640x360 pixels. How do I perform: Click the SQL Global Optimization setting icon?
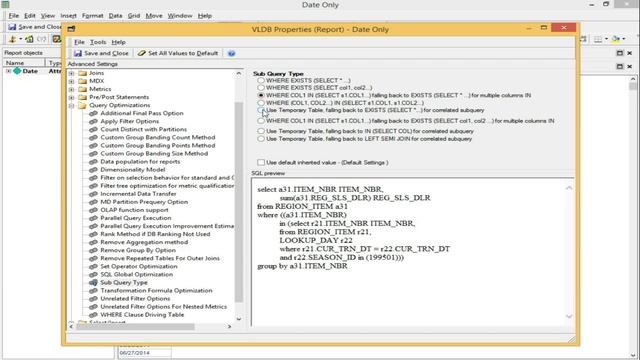93,274
